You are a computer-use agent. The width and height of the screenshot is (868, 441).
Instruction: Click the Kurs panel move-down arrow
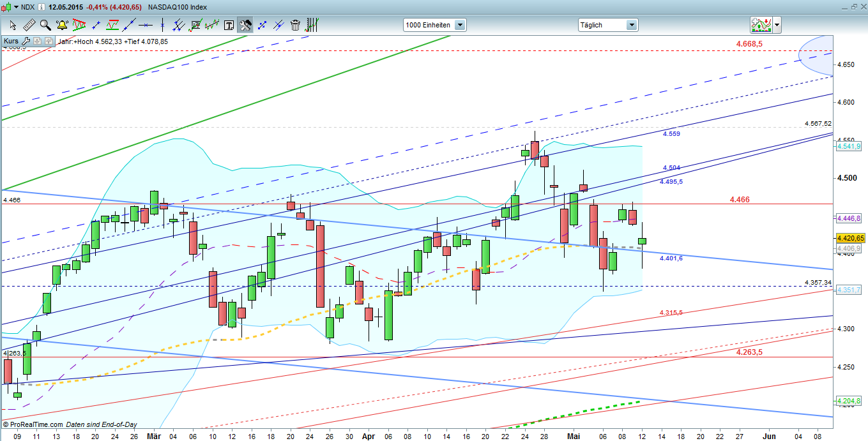38,41
